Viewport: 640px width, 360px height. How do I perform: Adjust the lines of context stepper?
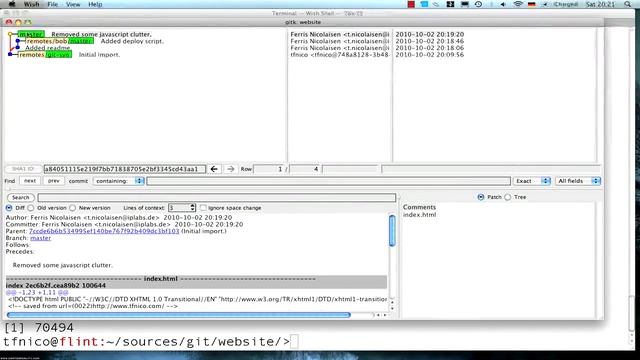coord(193,208)
